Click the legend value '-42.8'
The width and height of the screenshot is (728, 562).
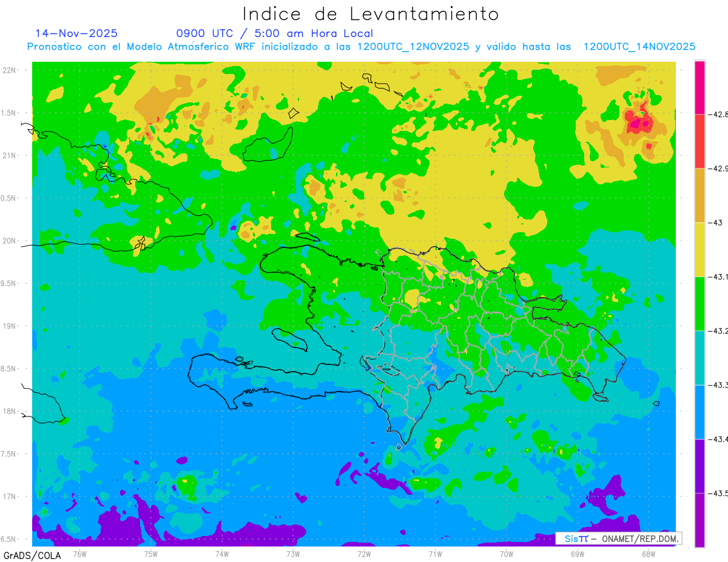(x=718, y=114)
